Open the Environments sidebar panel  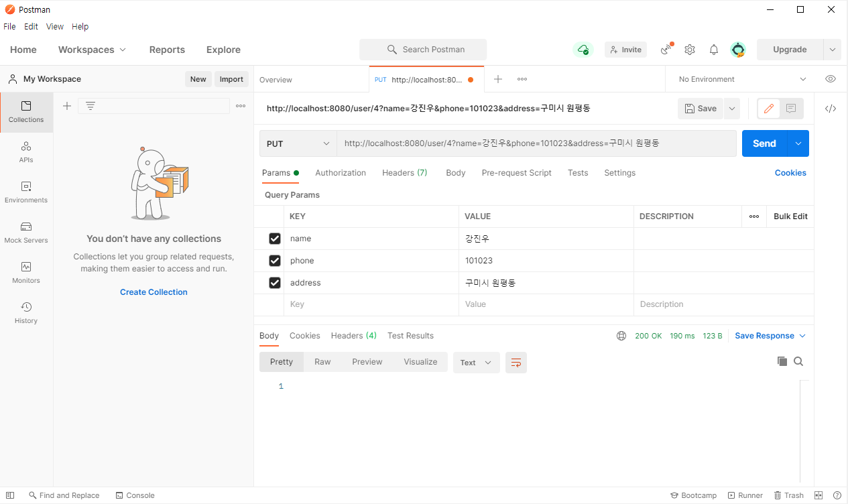coord(26,192)
